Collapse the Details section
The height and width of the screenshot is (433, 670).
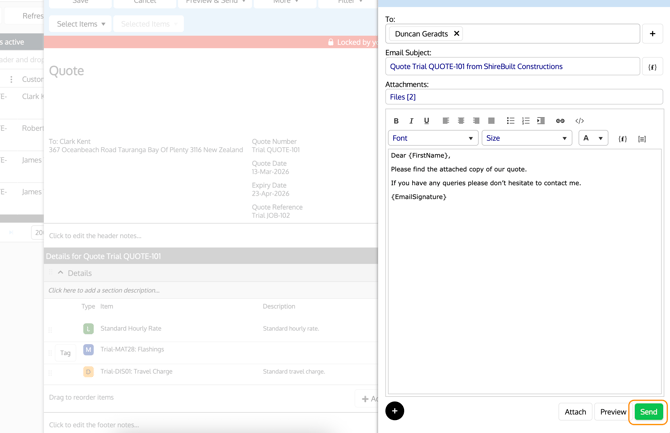[60, 273]
